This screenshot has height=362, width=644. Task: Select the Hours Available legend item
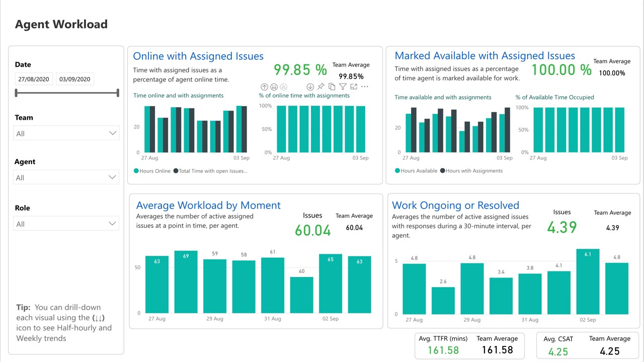pos(416,171)
